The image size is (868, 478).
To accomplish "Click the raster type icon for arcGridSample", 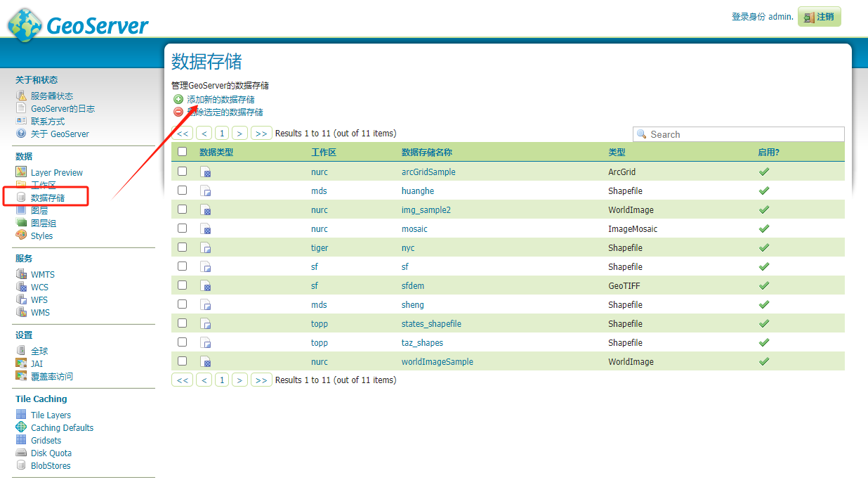I will (x=205, y=172).
